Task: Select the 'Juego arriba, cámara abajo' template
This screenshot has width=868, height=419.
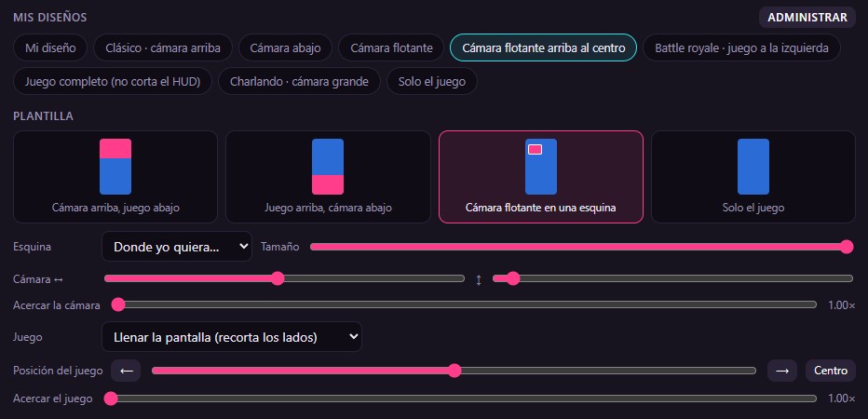Action: point(328,177)
